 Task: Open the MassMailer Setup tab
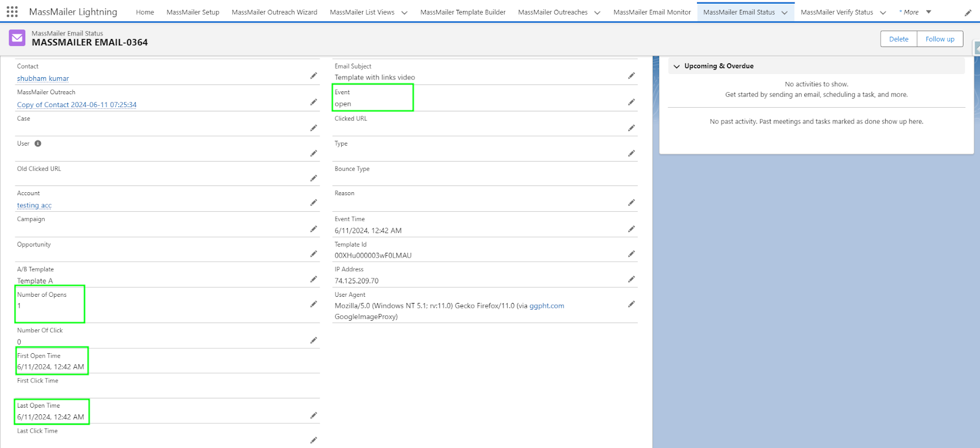coord(193,12)
